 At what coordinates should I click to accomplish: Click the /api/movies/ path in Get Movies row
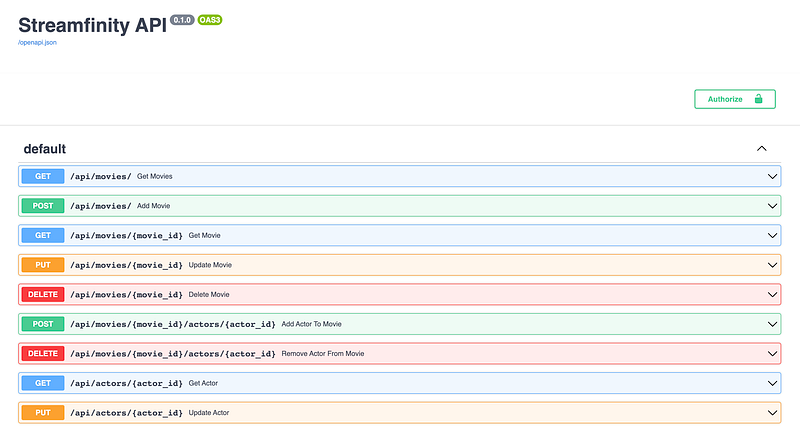point(101,177)
